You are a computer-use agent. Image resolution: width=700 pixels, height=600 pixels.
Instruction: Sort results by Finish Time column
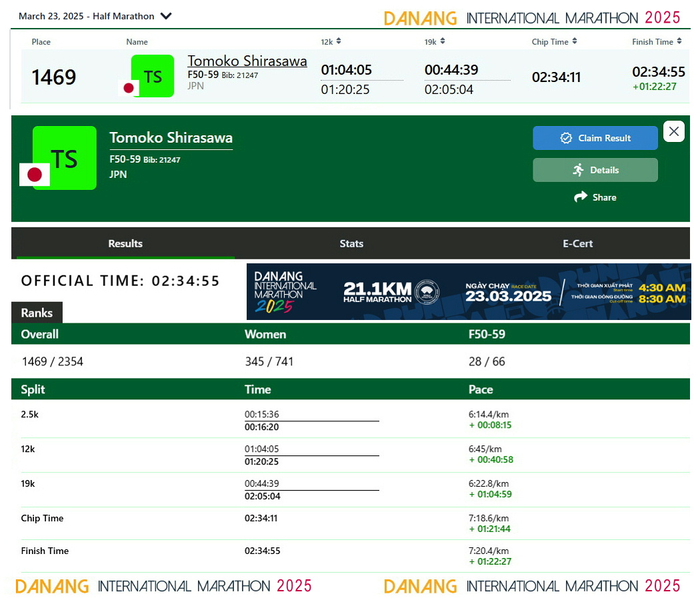(657, 41)
